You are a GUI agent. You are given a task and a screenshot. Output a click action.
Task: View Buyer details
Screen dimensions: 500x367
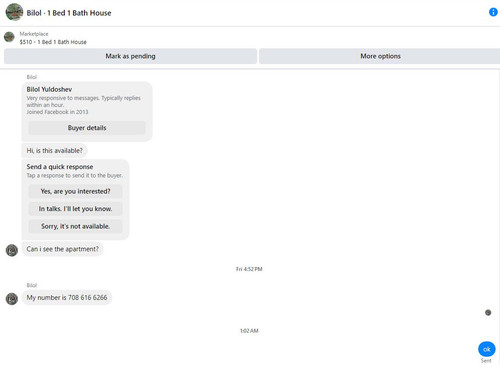pyautogui.click(x=87, y=128)
